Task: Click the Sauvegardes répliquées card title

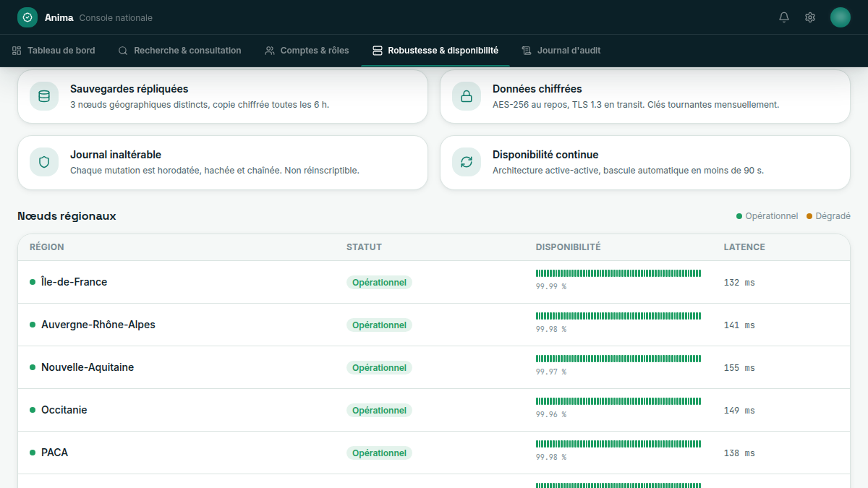Action: (129, 89)
